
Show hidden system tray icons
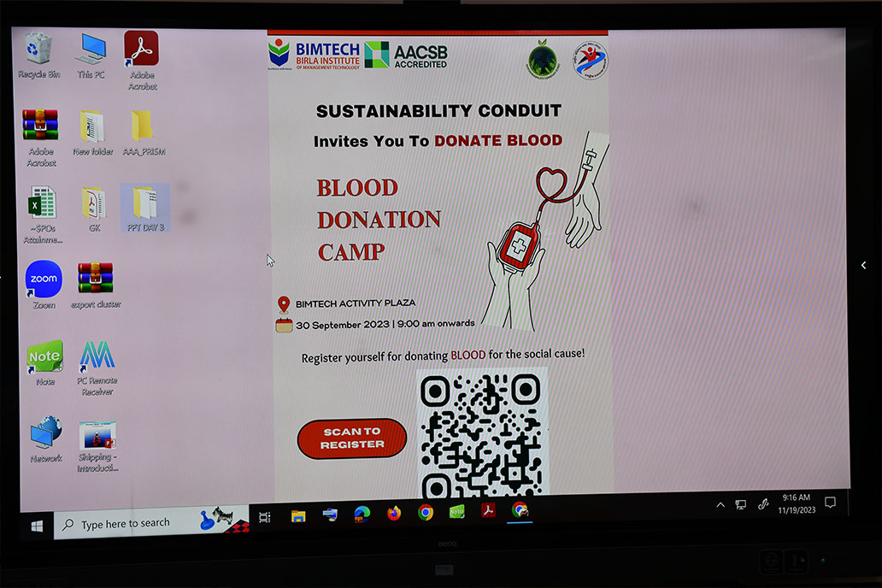pos(720,505)
